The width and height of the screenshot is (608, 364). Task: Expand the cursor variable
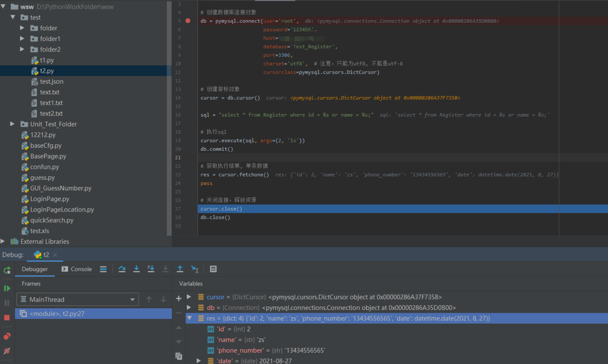(x=189, y=297)
